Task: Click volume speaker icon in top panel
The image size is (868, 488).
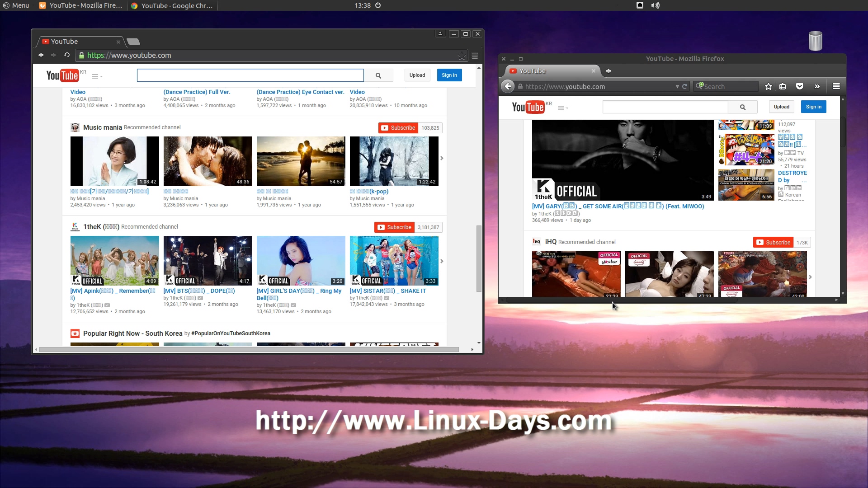Action: coord(655,5)
